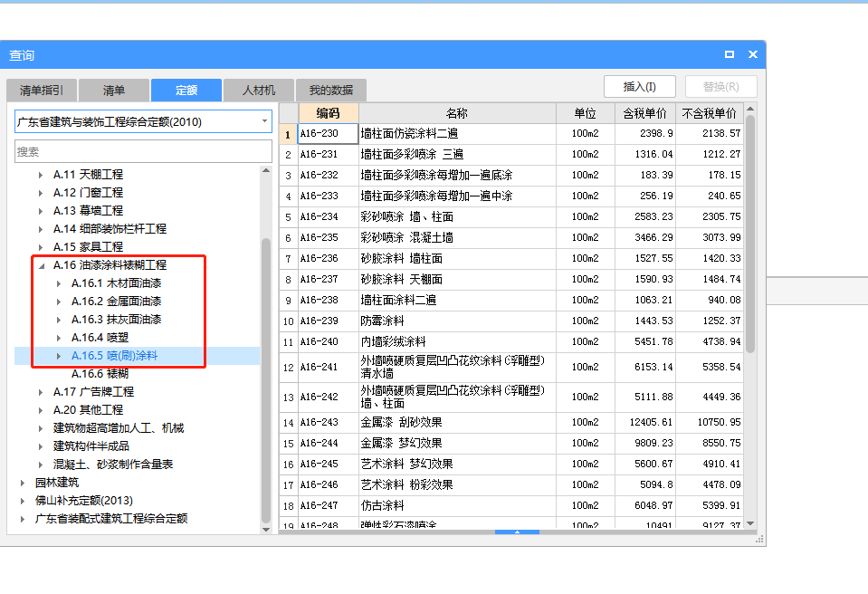
Task: Switch to the 清单 tab
Action: point(114,91)
